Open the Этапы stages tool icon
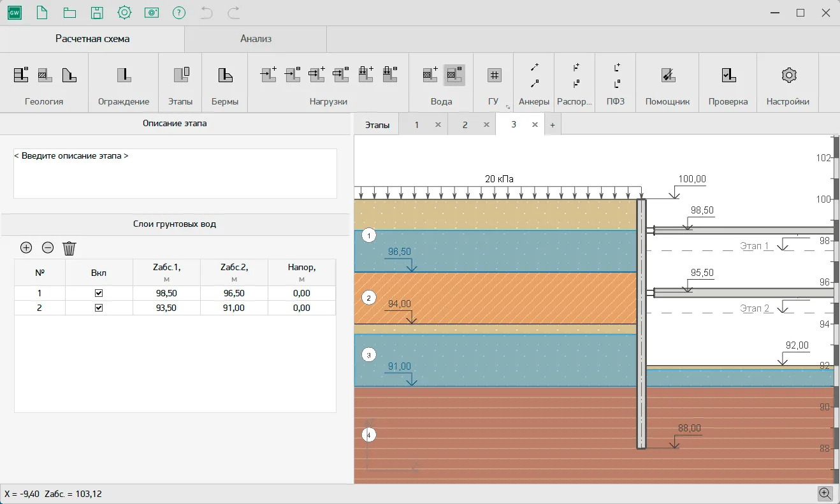 point(181,75)
